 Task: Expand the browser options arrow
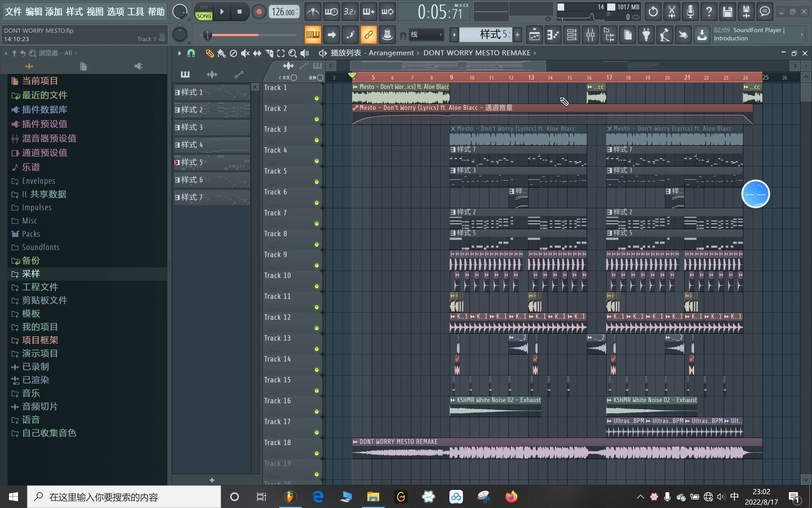tap(6, 53)
